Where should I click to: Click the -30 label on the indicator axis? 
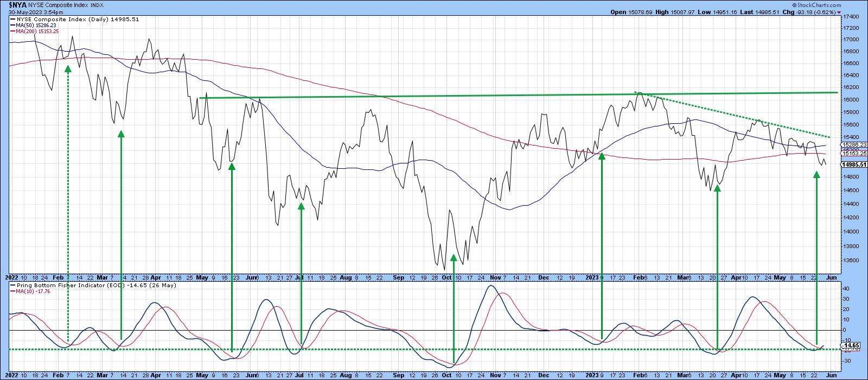(x=847, y=360)
